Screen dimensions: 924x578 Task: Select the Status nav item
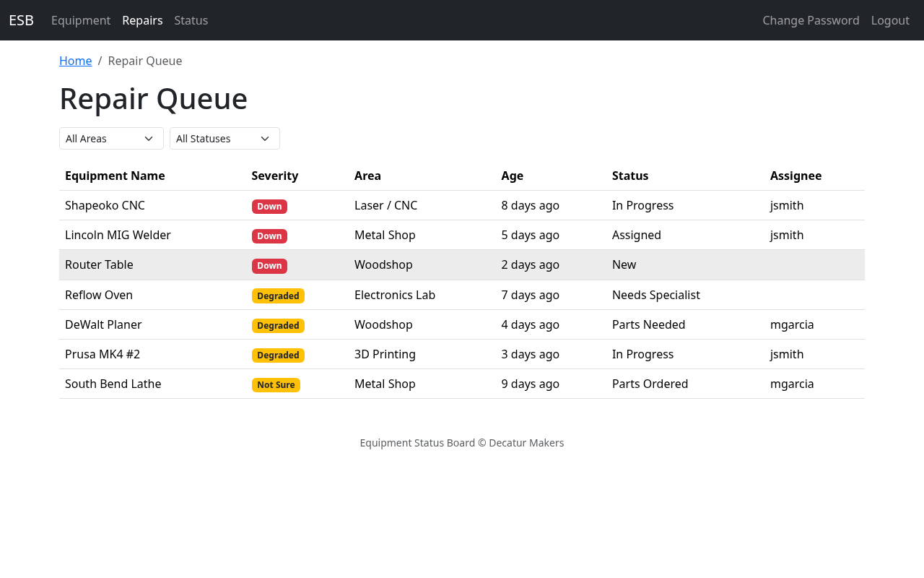[x=191, y=20]
